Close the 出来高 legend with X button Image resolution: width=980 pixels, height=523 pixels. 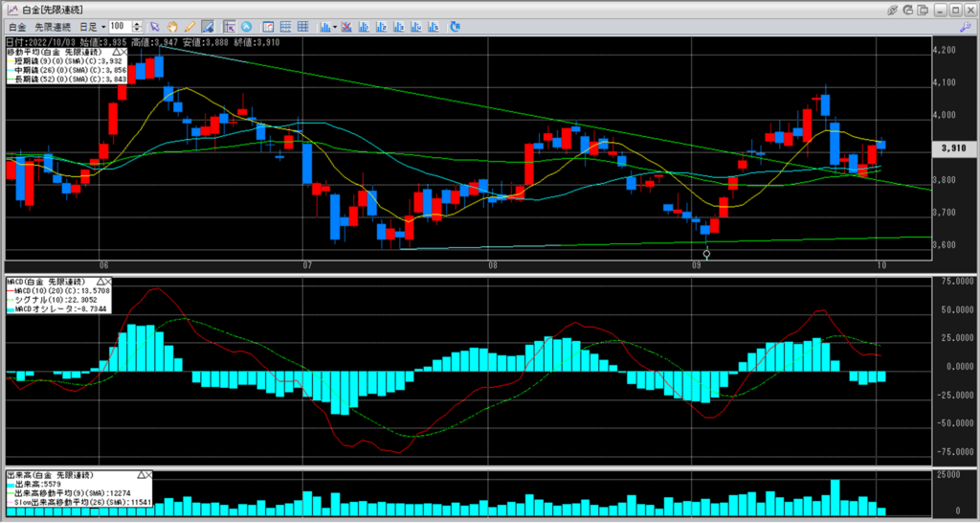(x=147, y=475)
